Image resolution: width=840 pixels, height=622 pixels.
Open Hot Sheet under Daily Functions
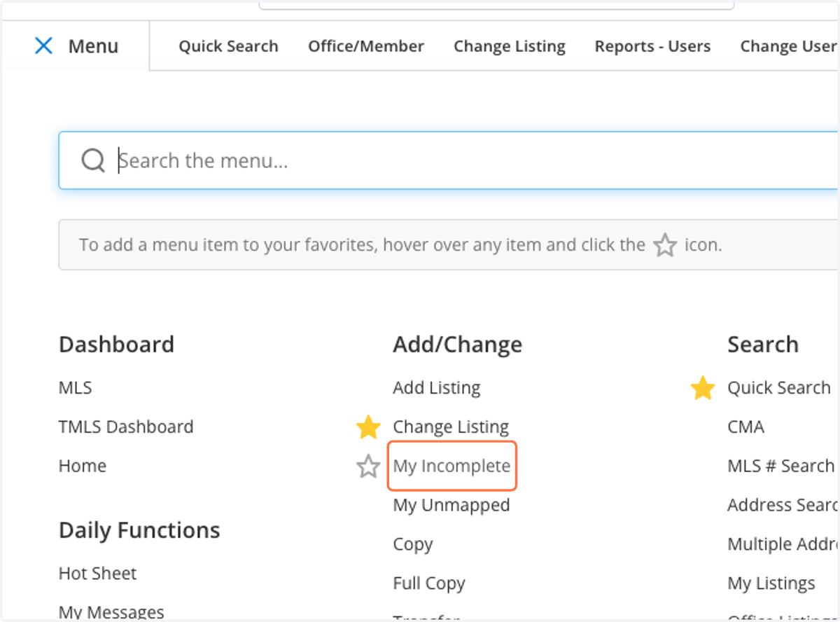pos(97,573)
